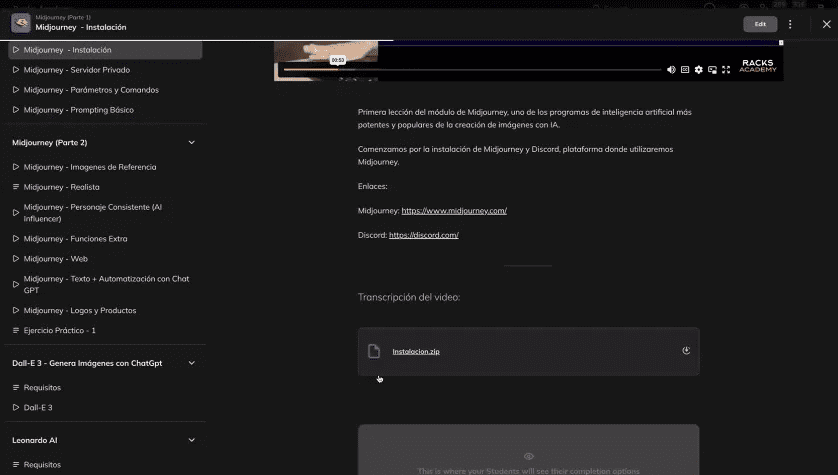Collapse the Midjourney (Parte 2) section
838x475 pixels.
point(192,143)
